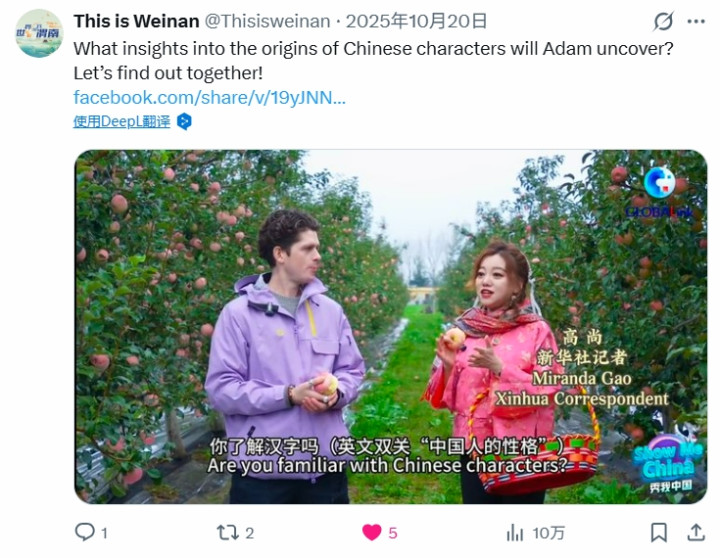The height and width of the screenshot is (558, 720).
Task: Open the three-dot more options menu
Action: coord(696,21)
